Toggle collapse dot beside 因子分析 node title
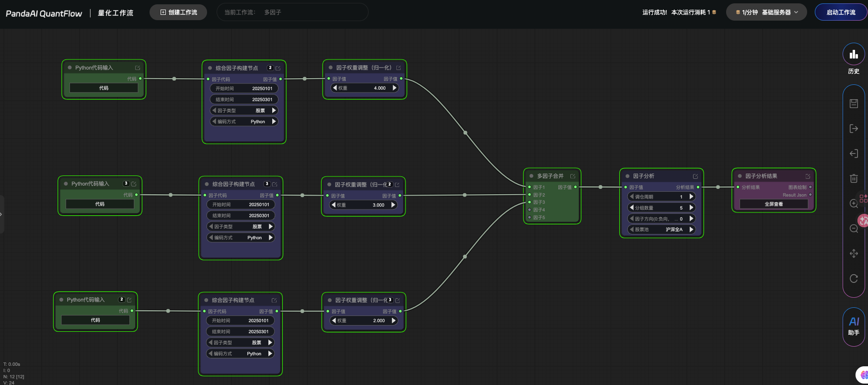 [x=627, y=176]
